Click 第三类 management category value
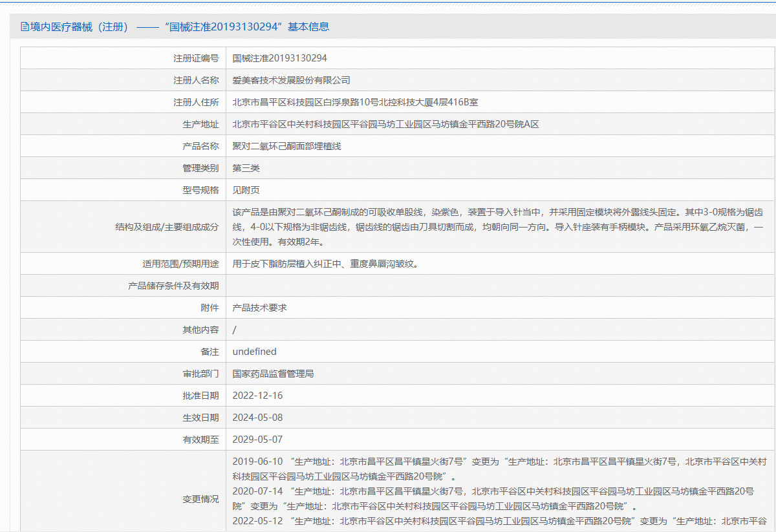Viewport: 776px width, 532px height. coord(246,168)
